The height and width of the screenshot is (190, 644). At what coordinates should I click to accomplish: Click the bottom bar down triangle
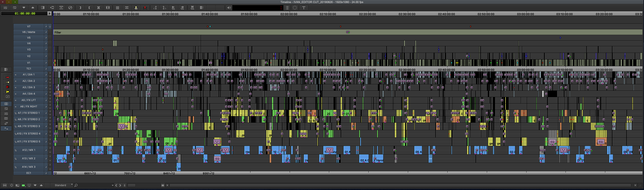point(35,185)
